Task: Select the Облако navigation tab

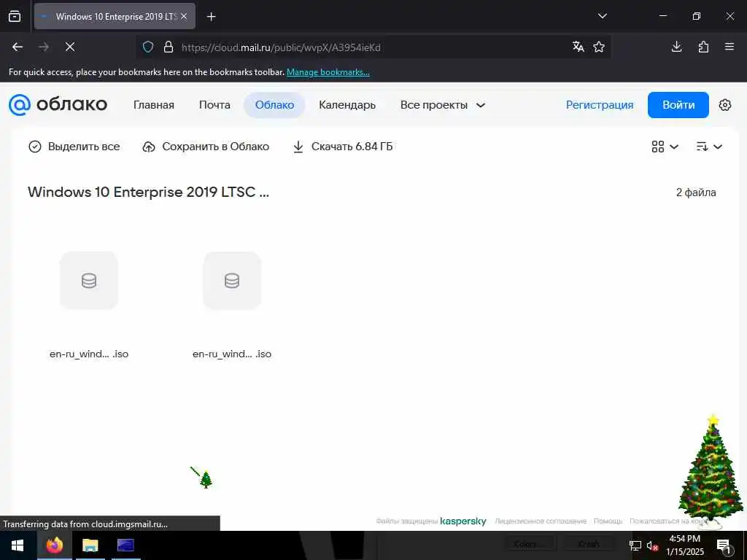Action: tap(274, 105)
